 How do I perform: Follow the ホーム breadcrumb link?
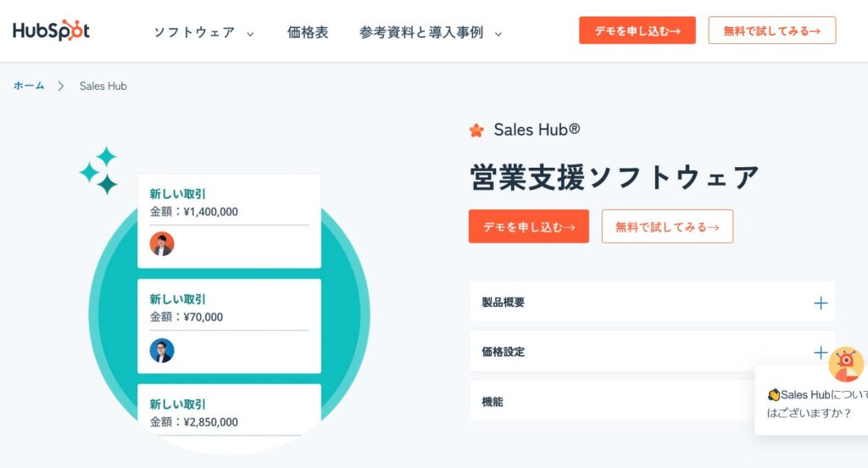[29, 86]
